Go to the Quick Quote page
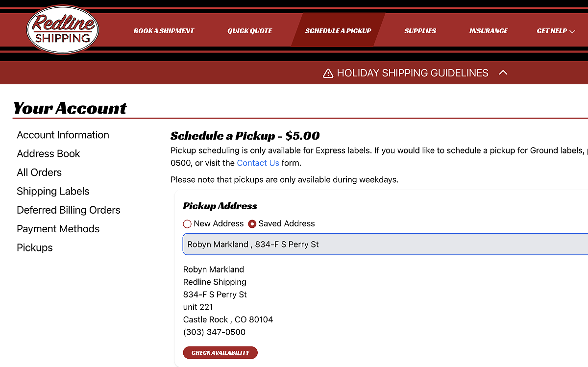Screen dimensions: 588x367 point(250,31)
